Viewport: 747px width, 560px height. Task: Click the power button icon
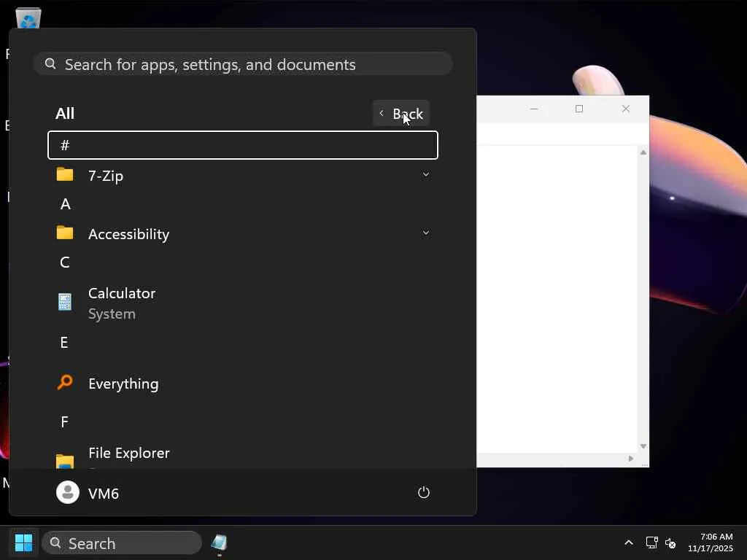(x=424, y=492)
